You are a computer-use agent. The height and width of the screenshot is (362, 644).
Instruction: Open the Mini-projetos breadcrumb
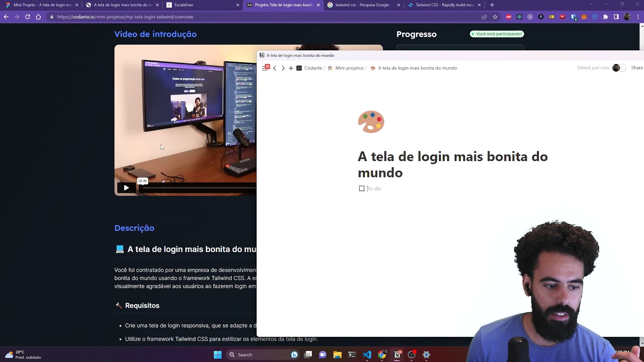[349, 68]
